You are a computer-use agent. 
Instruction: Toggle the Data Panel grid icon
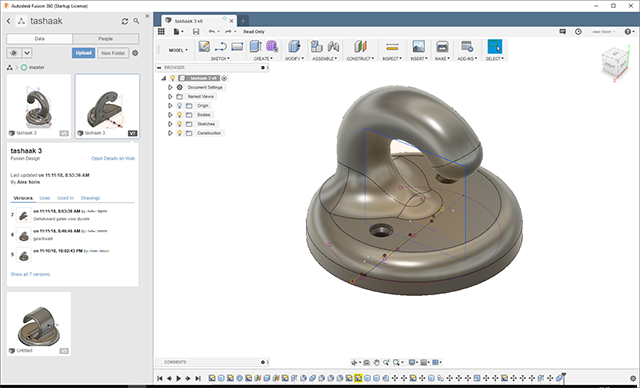pyautogui.click(x=161, y=31)
